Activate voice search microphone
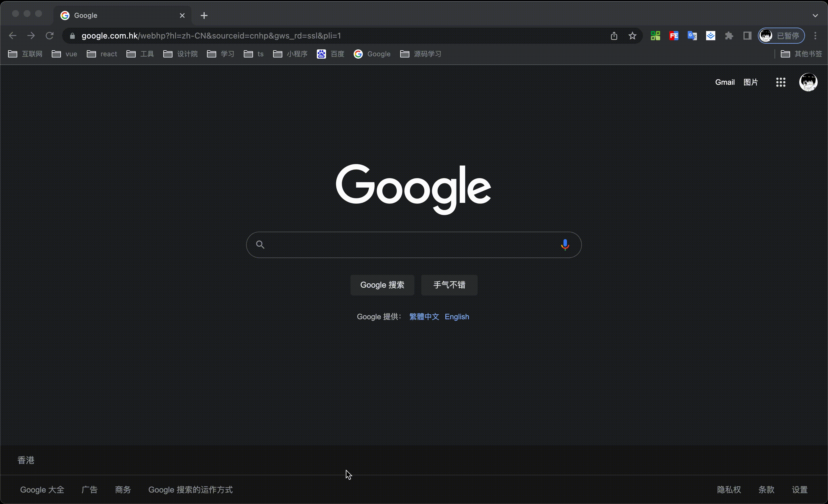 click(565, 245)
